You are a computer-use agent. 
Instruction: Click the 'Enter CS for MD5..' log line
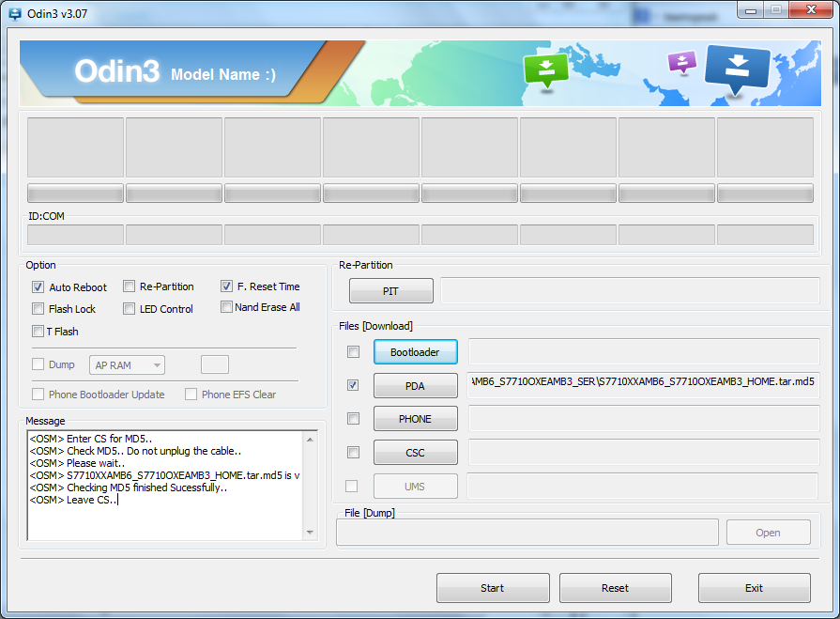(91, 439)
